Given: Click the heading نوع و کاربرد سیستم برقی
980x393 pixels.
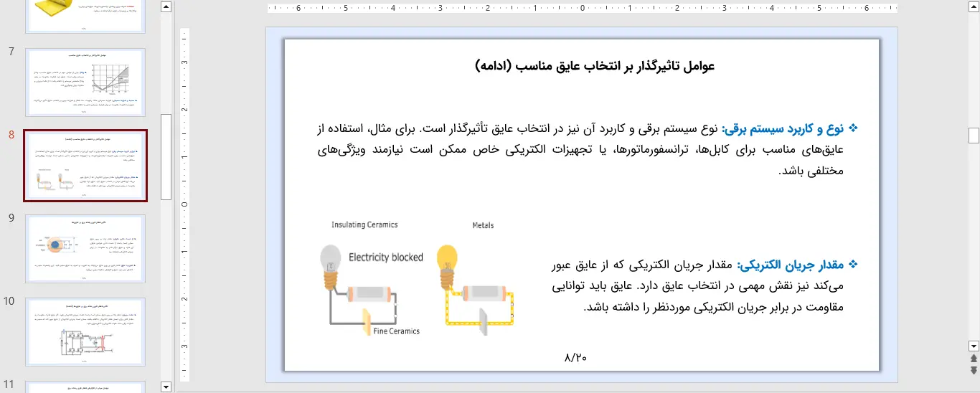Looking at the screenshot, I should [783, 129].
